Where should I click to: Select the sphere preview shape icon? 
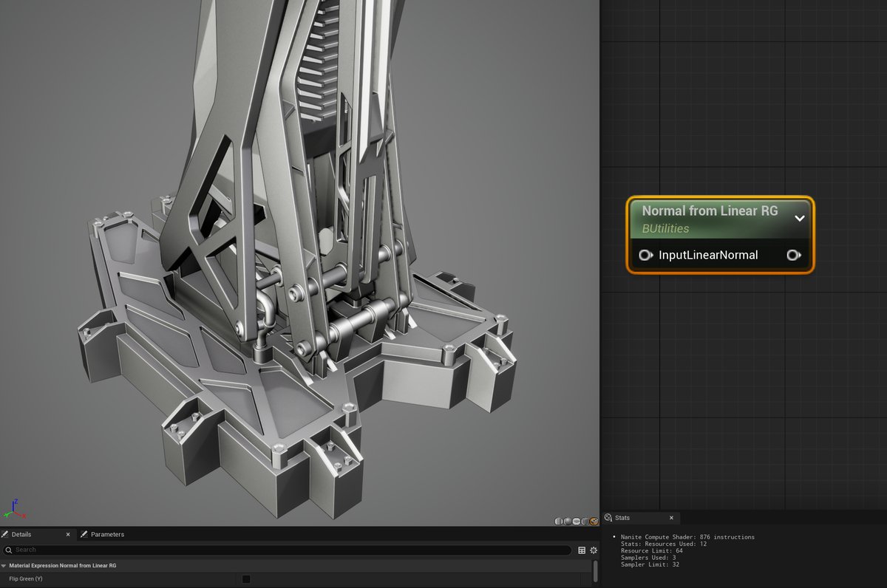[568, 522]
